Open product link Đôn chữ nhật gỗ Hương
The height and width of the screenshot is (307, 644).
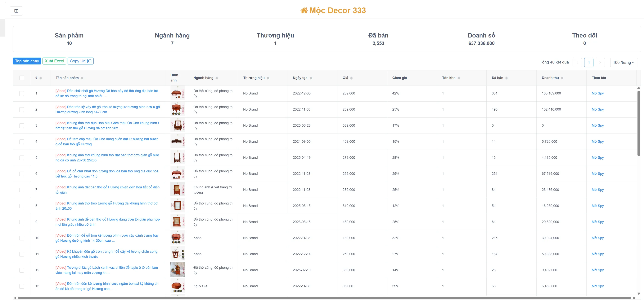coord(107,93)
